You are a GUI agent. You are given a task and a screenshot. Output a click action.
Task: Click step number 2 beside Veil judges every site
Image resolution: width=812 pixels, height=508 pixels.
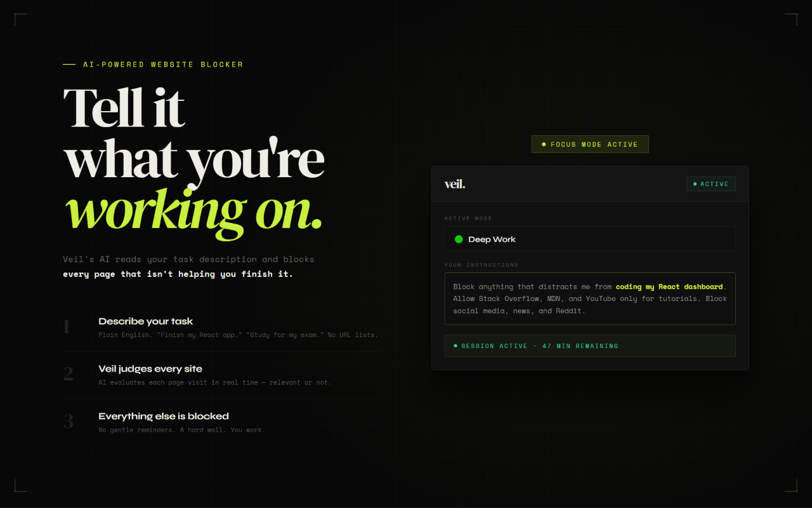click(68, 375)
